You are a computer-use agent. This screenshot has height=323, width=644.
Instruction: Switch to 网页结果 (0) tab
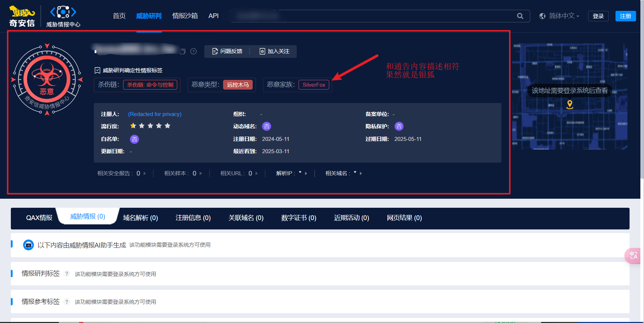click(404, 218)
